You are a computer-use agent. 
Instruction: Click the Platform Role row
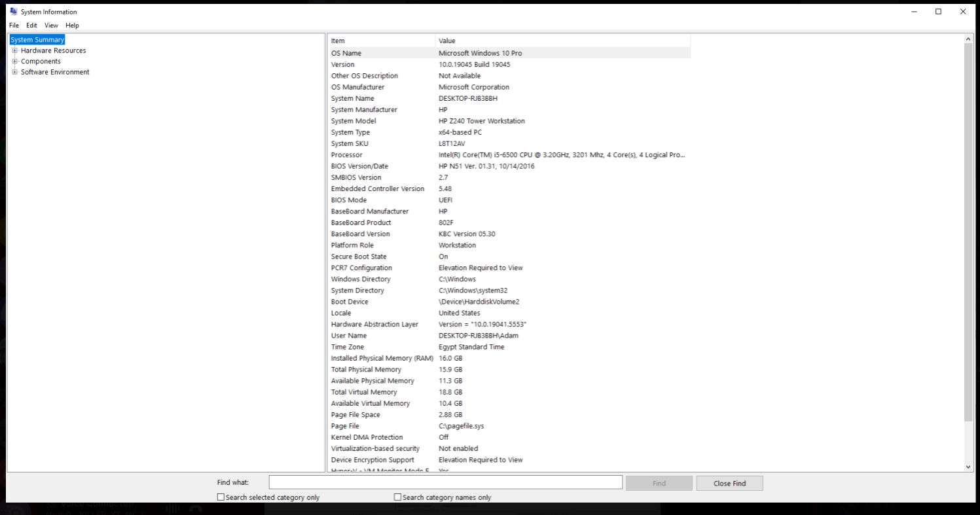(509, 245)
